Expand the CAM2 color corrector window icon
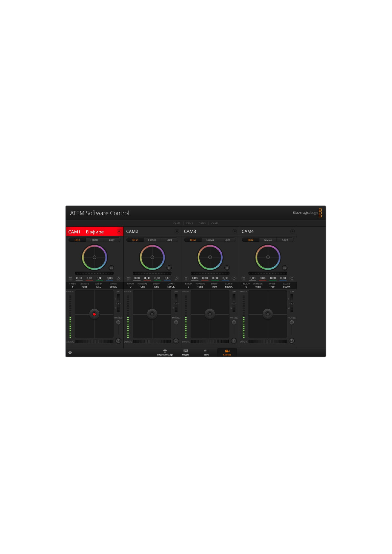Screen dimensions: 392x554 [169, 268]
